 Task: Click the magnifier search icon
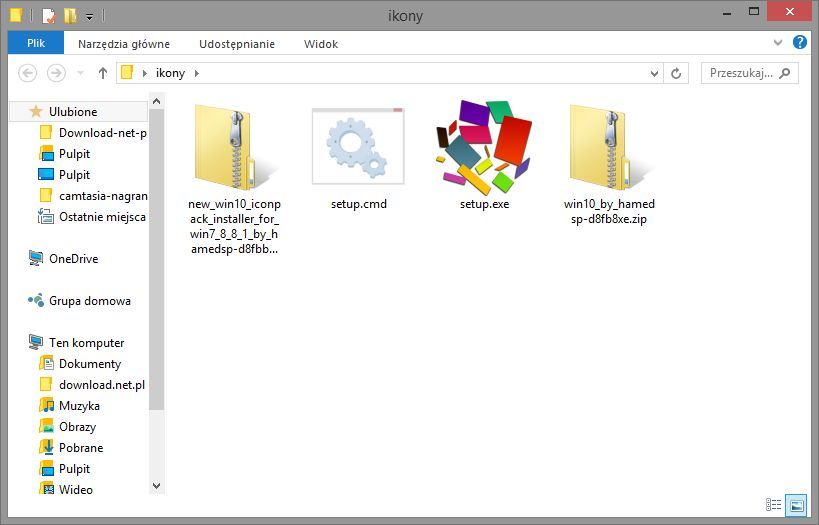pos(784,73)
